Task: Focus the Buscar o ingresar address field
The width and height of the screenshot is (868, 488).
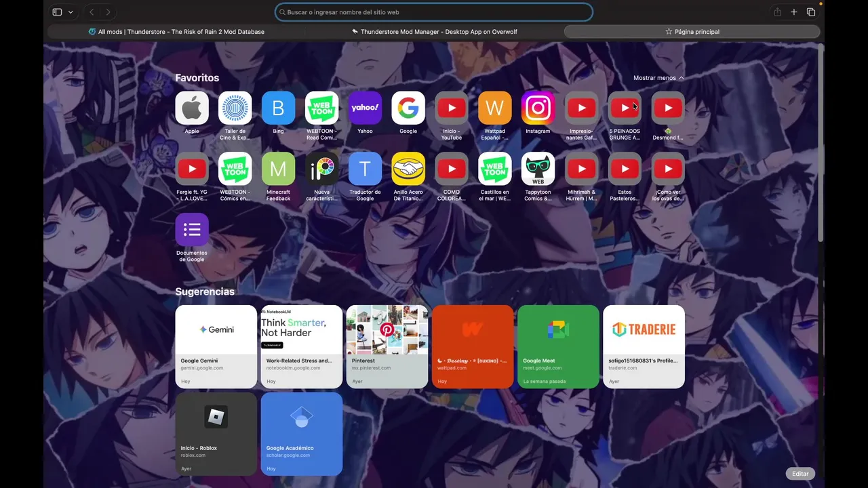Action: pos(434,12)
